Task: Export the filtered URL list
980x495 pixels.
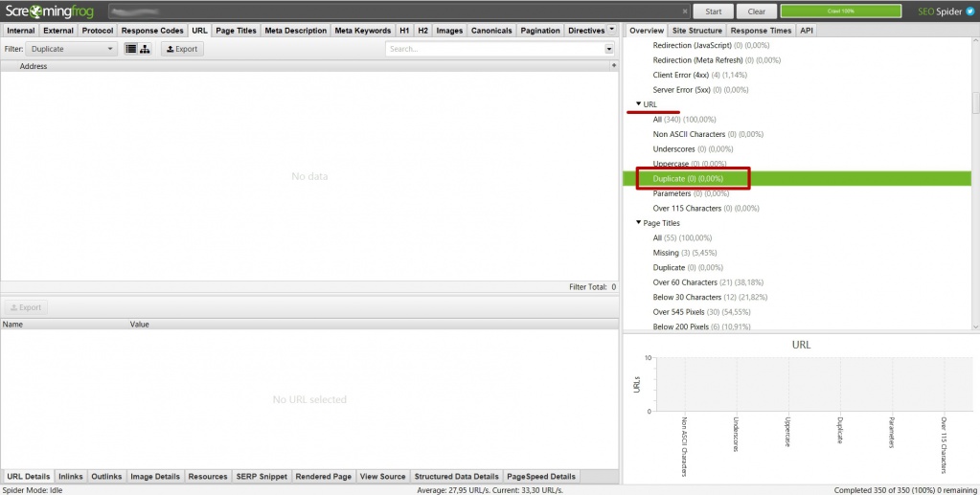Action: coord(182,49)
